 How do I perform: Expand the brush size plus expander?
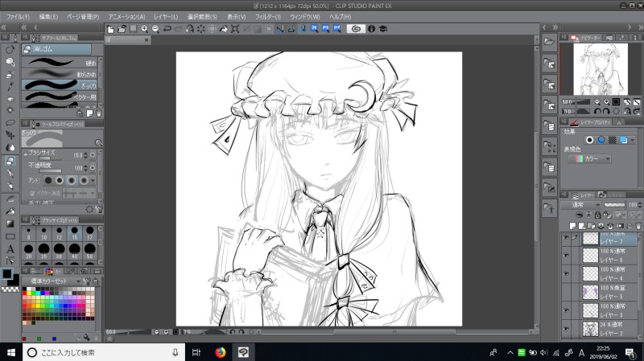coord(26,154)
